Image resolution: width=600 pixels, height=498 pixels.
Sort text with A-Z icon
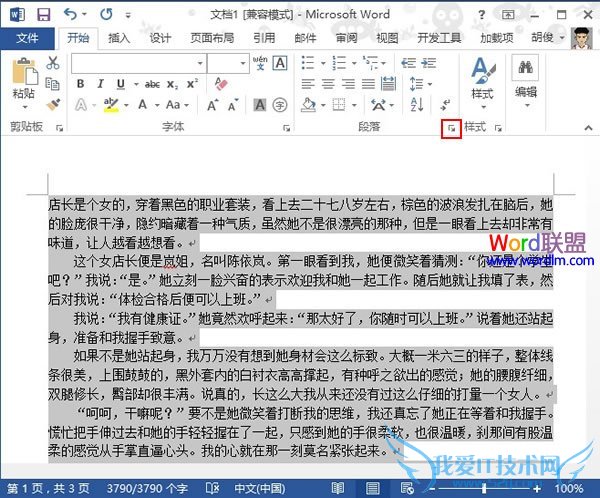tap(416, 104)
